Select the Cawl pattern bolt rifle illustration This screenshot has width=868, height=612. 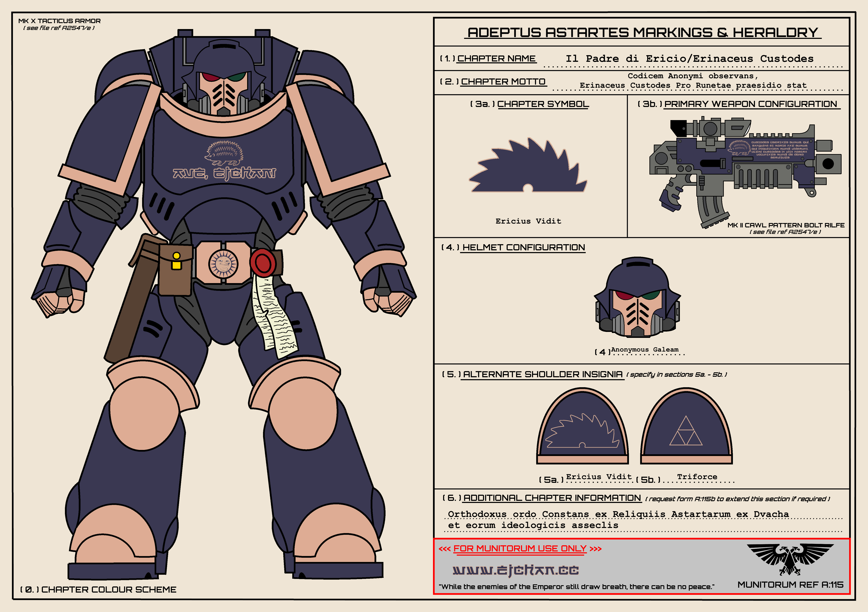745,172
